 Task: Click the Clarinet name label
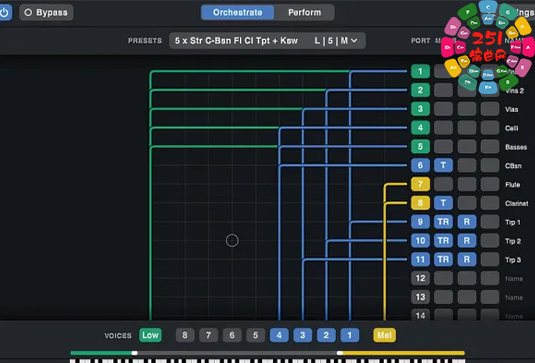tap(517, 203)
